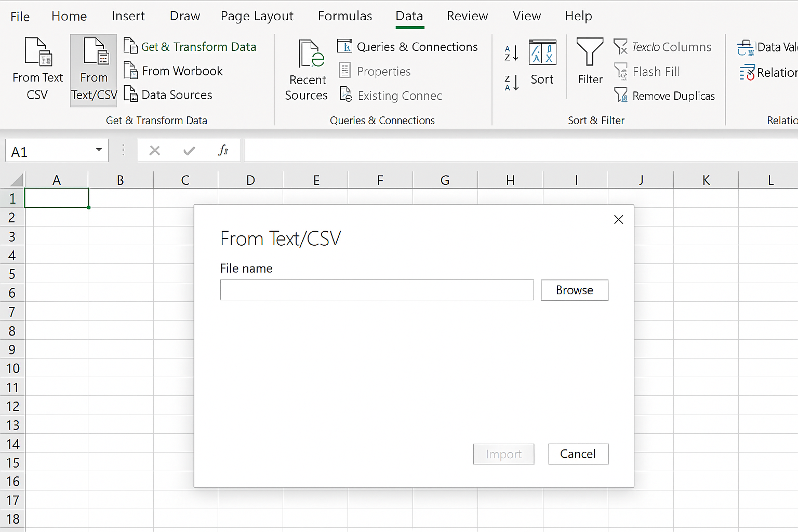The height and width of the screenshot is (532, 798).
Task: Open Existing Connections
Action: [x=390, y=96]
